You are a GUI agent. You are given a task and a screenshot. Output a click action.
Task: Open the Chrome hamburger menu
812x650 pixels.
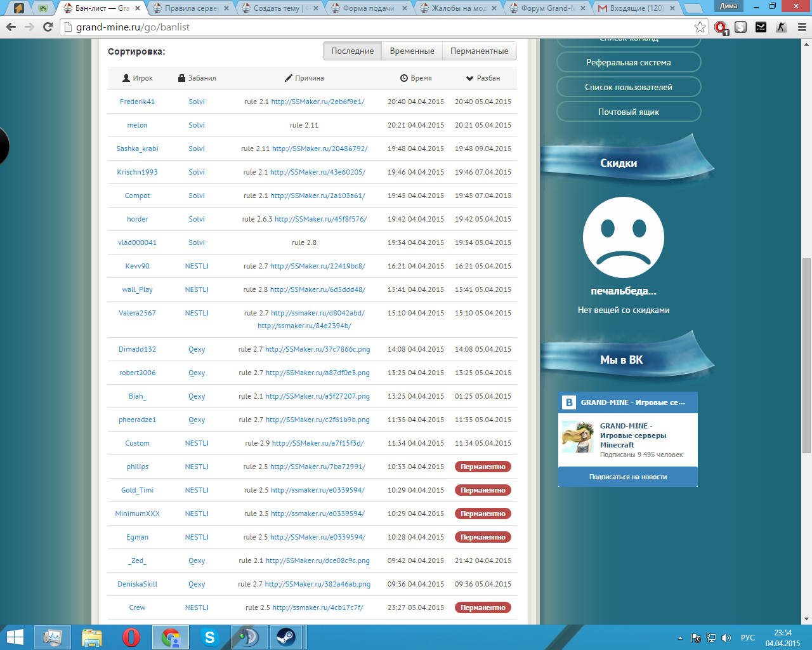802,27
